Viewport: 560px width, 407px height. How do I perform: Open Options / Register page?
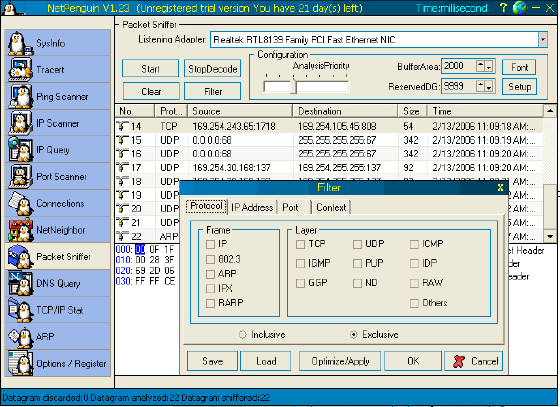pos(58,363)
